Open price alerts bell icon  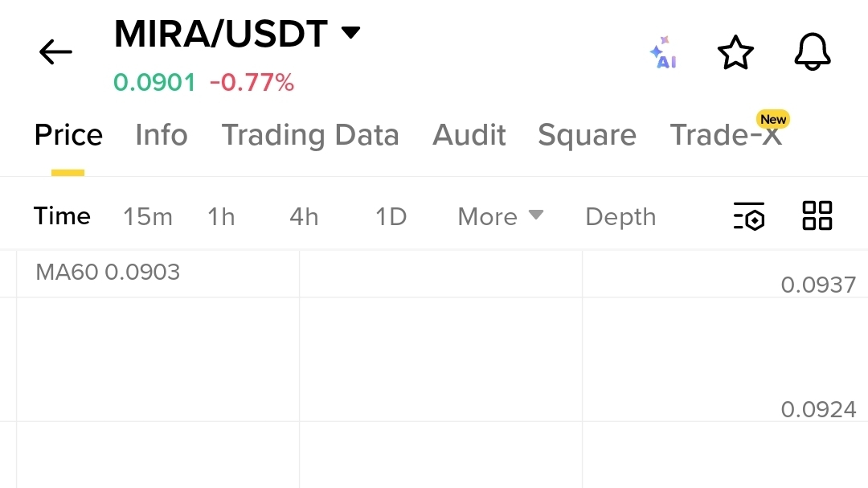[812, 51]
